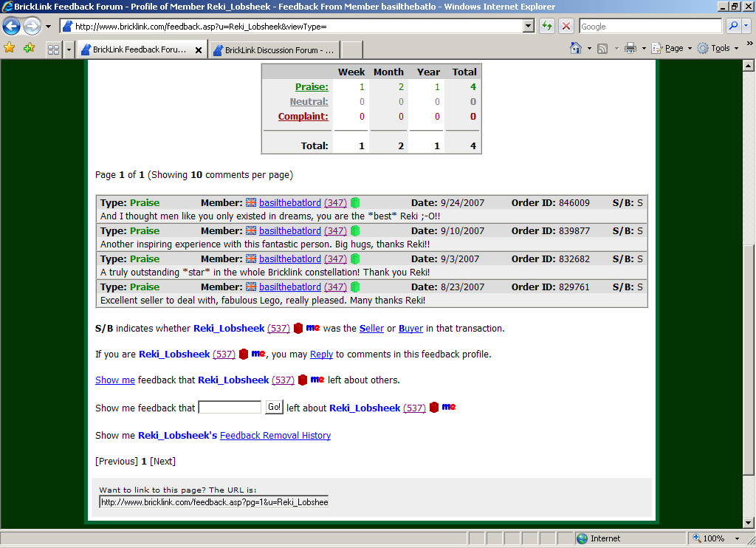Open the Complaint feedback link
The image size is (756, 548).
tap(303, 116)
